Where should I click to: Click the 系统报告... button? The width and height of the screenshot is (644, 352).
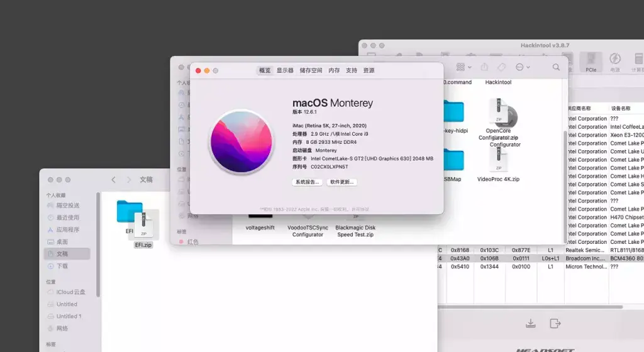[x=307, y=182]
